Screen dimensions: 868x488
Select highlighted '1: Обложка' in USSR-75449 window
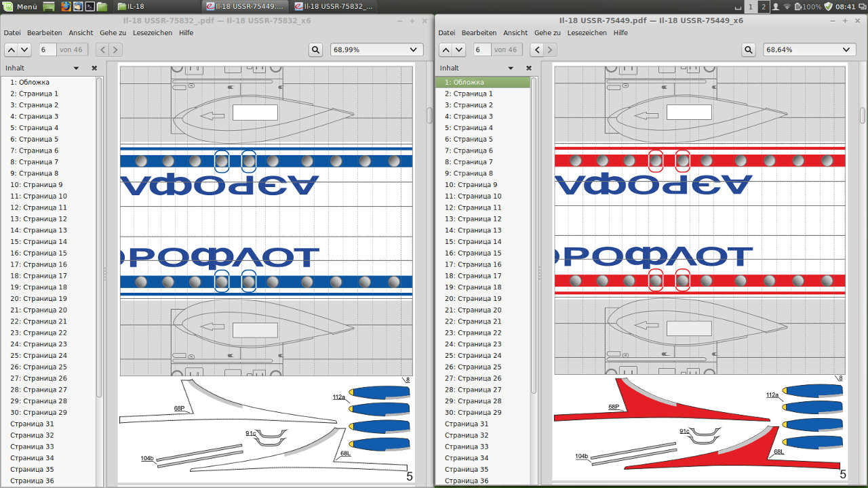(x=483, y=82)
